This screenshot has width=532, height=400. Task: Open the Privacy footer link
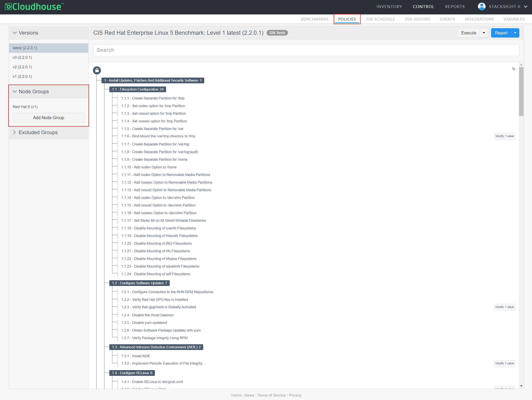click(295, 395)
